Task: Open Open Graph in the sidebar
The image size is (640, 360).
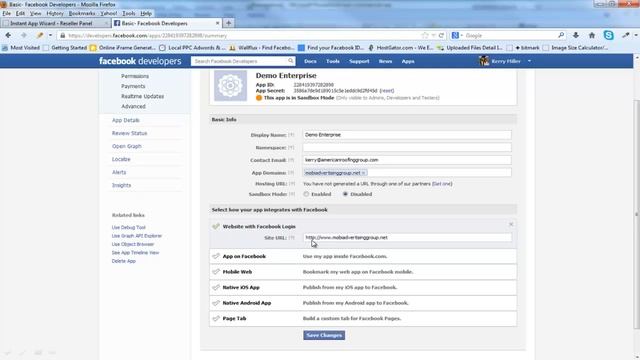Action: (x=127, y=147)
